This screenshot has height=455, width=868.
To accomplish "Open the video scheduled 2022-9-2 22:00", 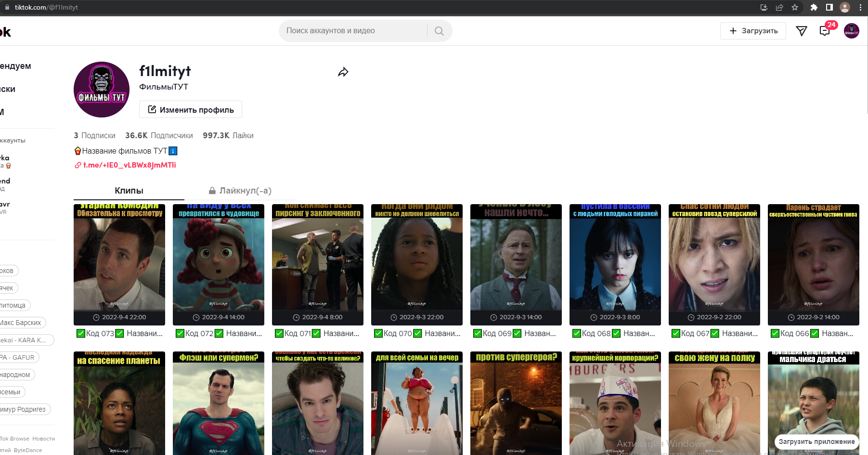I will [x=714, y=265].
